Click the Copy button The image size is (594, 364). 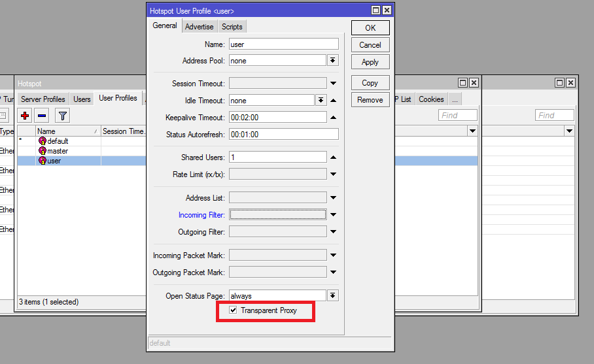point(370,83)
